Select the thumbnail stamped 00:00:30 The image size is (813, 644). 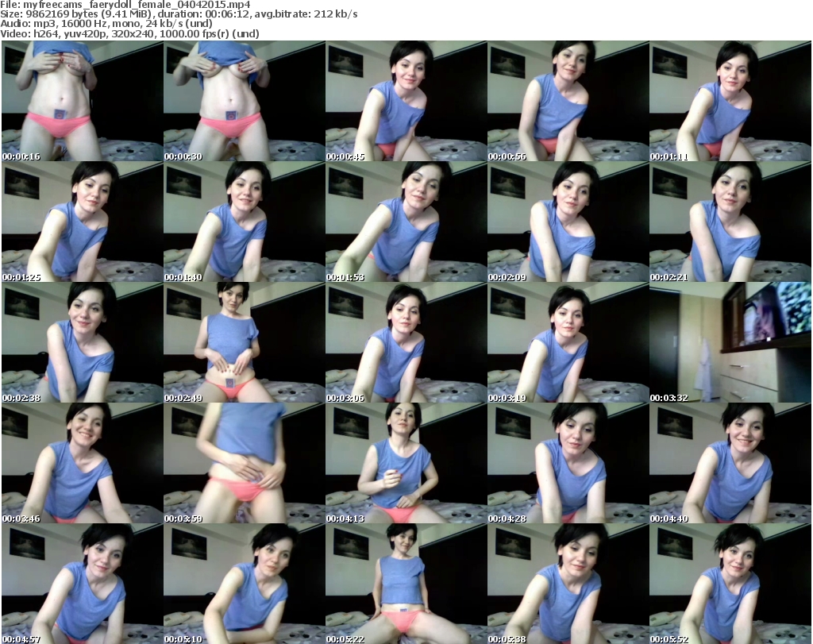(245, 101)
